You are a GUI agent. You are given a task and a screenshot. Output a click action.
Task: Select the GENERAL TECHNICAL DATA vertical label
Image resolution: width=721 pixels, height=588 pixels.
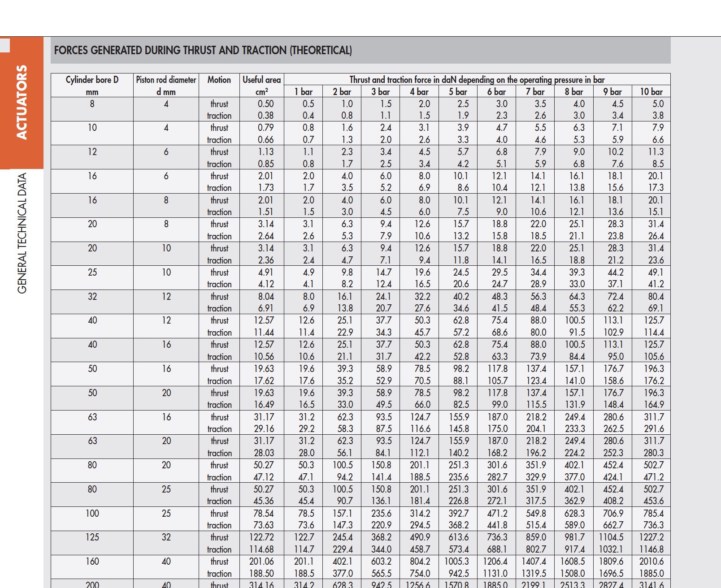22,233
